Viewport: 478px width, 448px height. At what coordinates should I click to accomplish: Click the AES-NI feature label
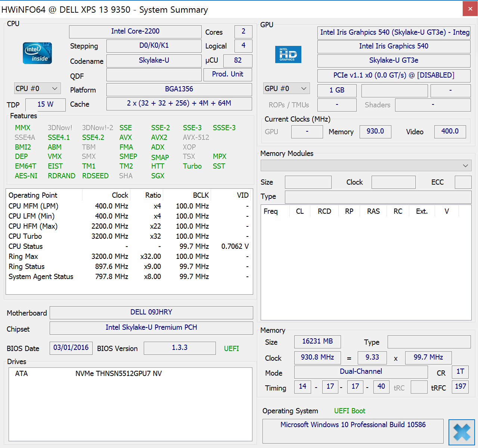[26, 176]
